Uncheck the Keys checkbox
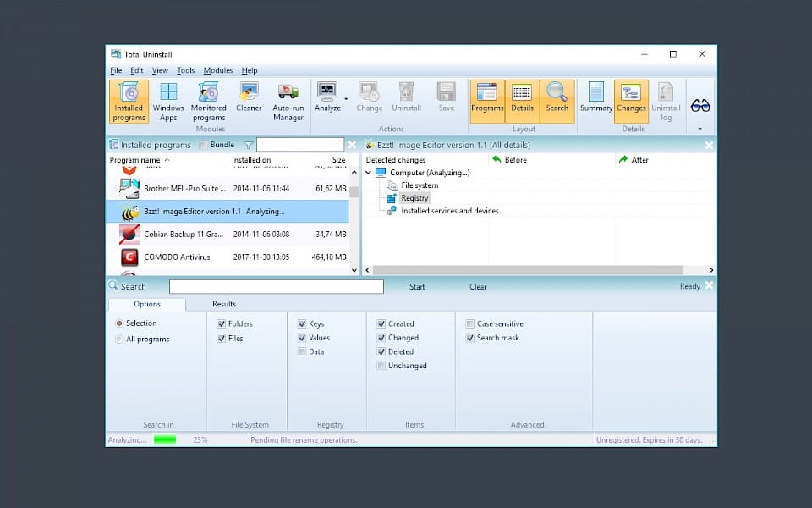Viewport: 812px width, 508px height. (302, 324)
